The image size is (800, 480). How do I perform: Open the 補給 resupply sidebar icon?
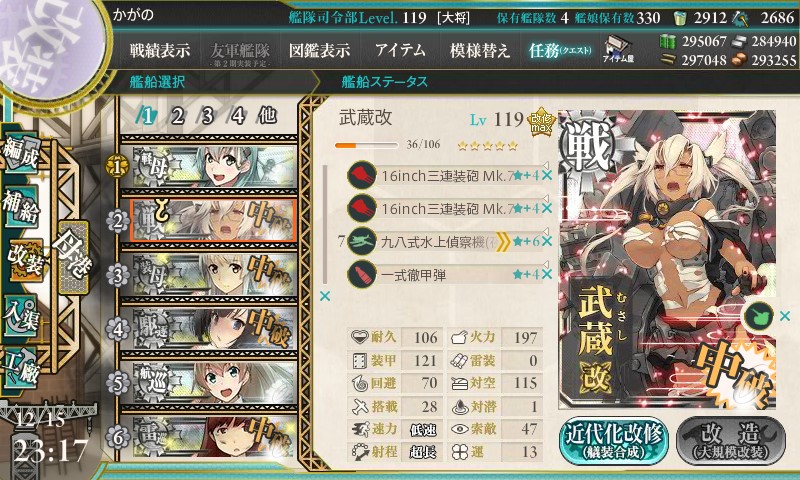point(21,205)
